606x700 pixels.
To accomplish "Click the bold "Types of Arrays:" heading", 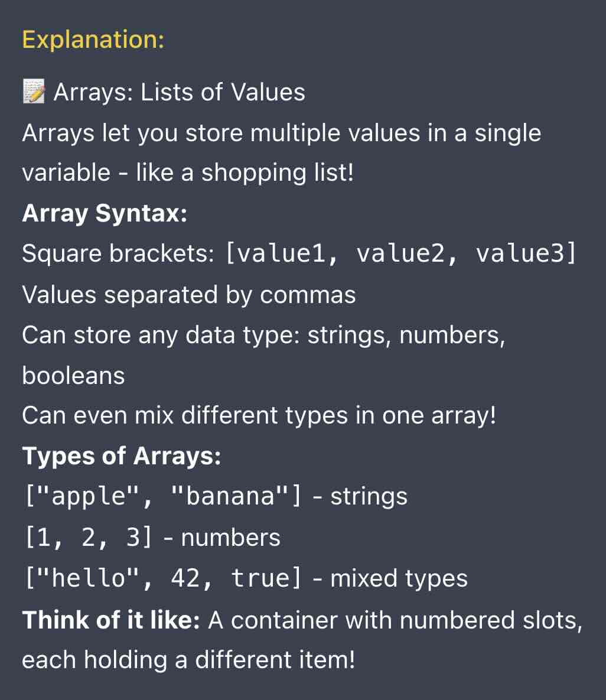I will click(121, 455).
